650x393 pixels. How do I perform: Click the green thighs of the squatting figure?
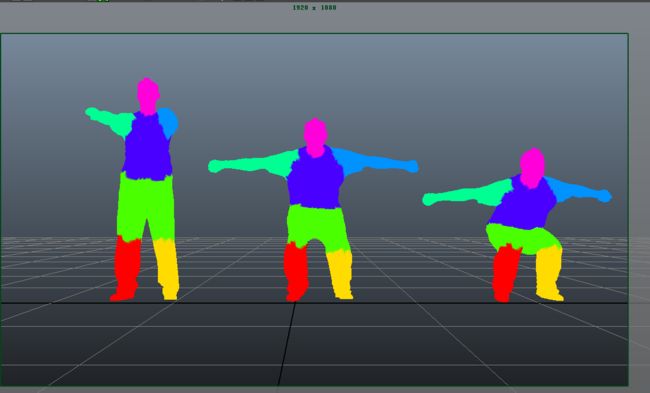(523, 238)
